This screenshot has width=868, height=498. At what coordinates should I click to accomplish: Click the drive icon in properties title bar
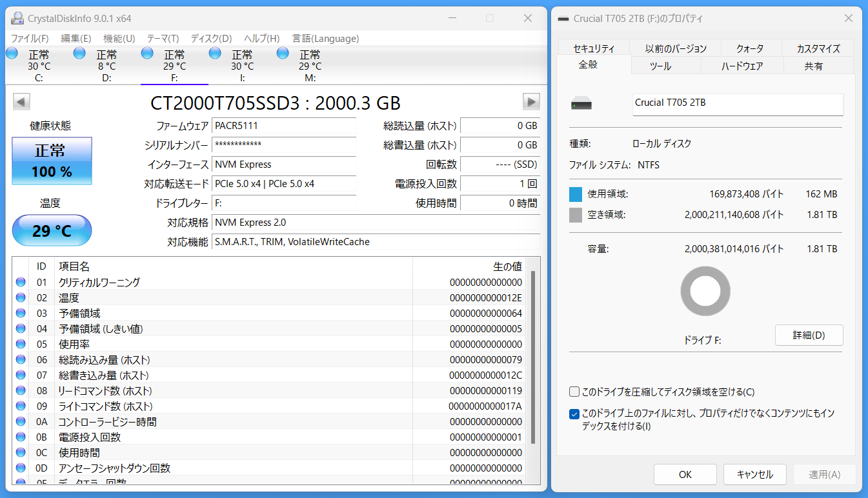click(564, 18)
